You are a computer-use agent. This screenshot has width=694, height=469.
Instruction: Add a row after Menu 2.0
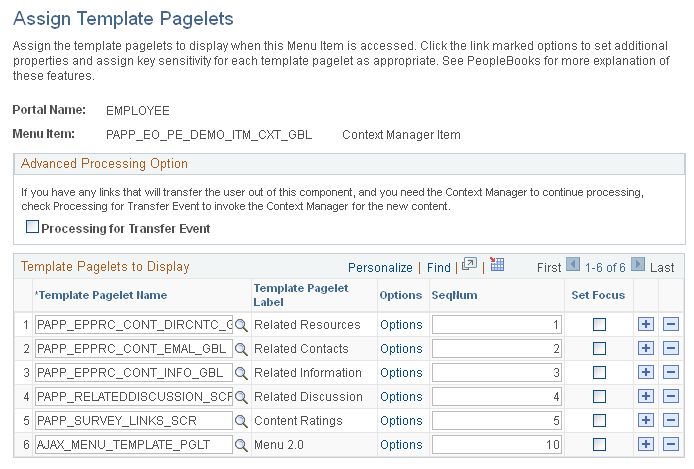646,444
